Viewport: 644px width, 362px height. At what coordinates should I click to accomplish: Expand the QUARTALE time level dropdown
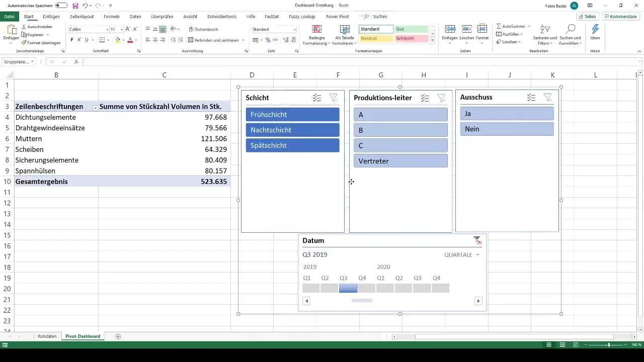tap(461, 255)
